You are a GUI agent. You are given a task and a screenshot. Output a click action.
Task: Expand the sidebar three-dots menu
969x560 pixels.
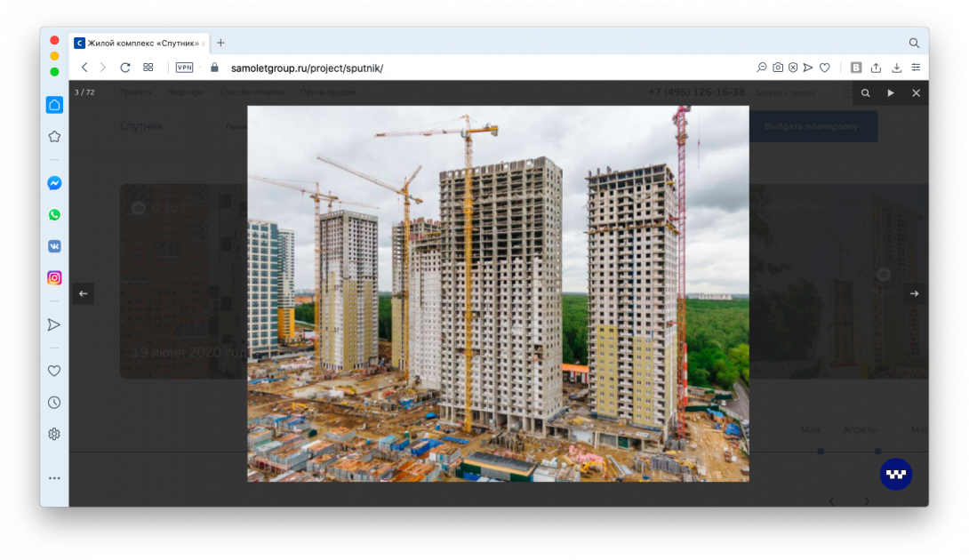[x=54, y=478]
